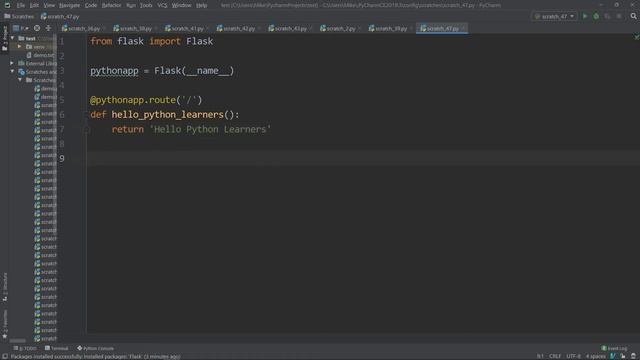Open the TODO tool window
The image size is (640, 360).
click(x=25, y=348)
